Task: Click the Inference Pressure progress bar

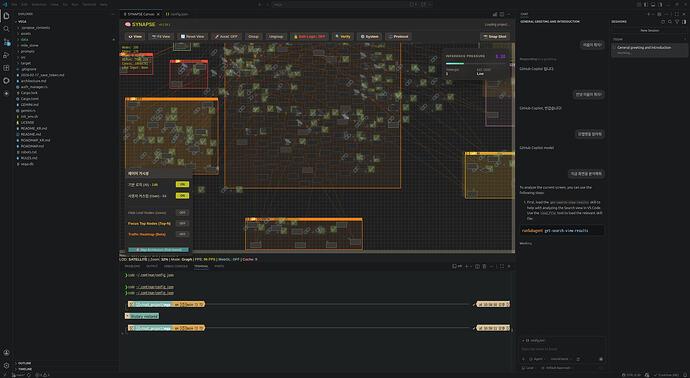Action: pyautogui.click(x=476, y=63)
